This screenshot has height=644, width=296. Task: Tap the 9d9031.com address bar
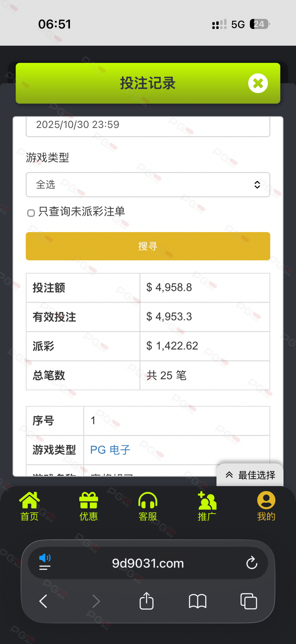(x=148, y=563)
